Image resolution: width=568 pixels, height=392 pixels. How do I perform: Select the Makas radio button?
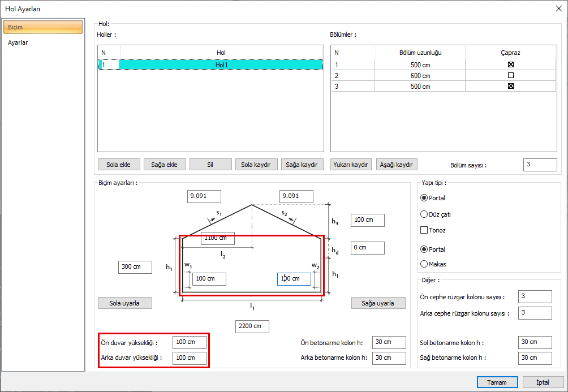coord(424,264)
